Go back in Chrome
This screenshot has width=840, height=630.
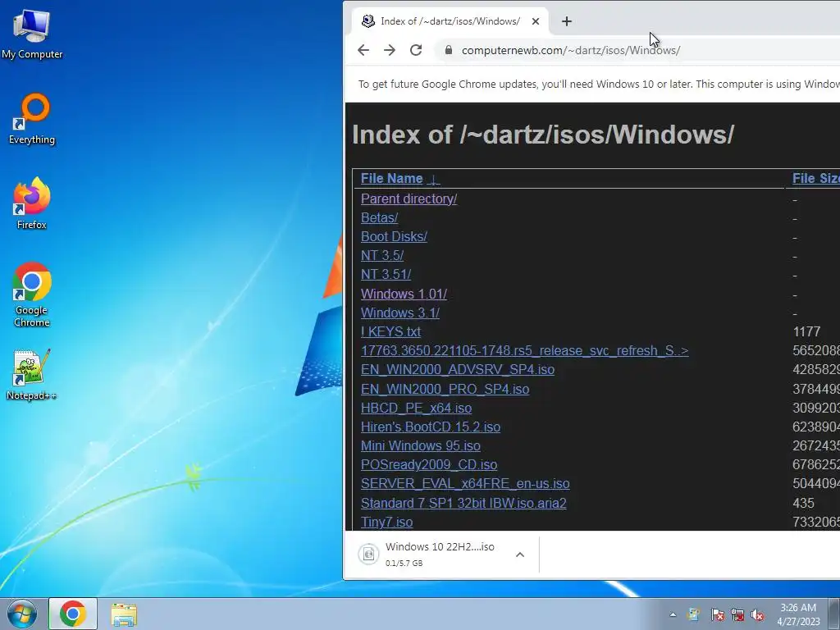363,50
